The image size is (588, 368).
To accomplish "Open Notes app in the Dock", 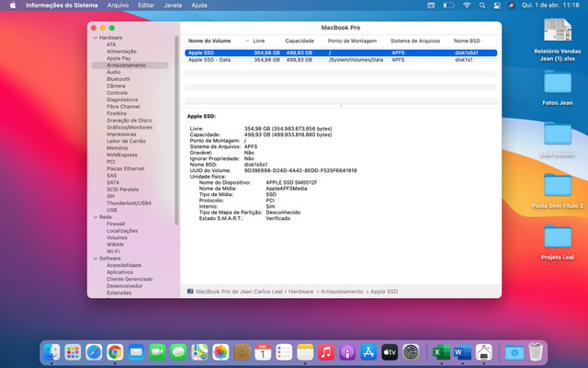I will [x=305, y=352].
